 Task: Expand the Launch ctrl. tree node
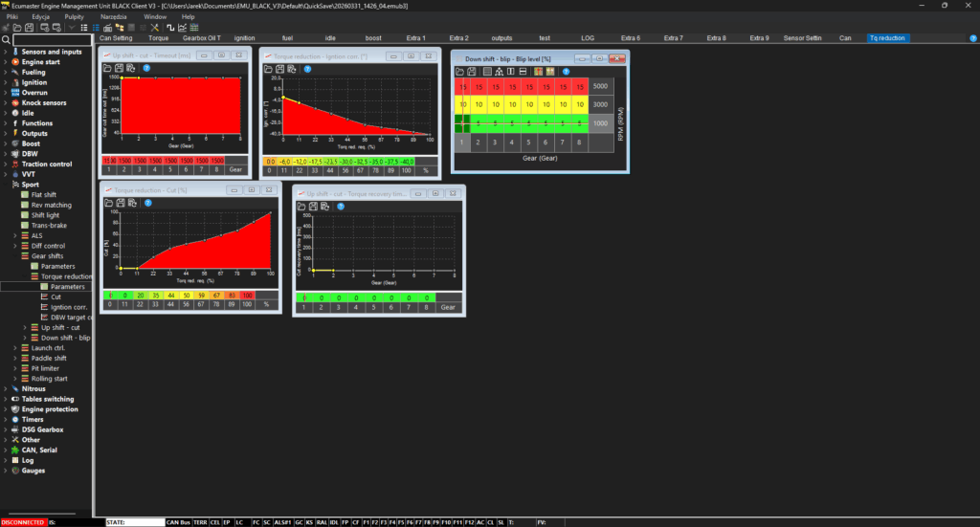25,348
